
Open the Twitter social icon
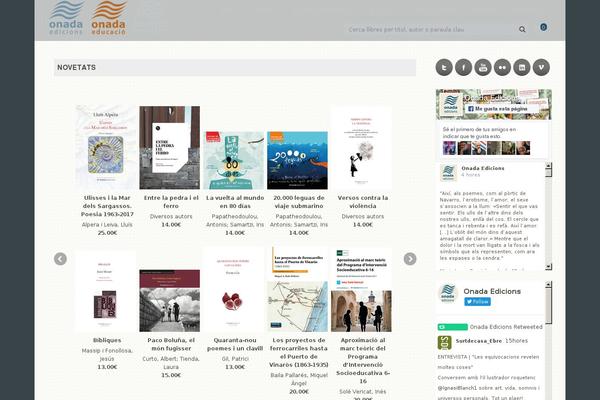444,67
